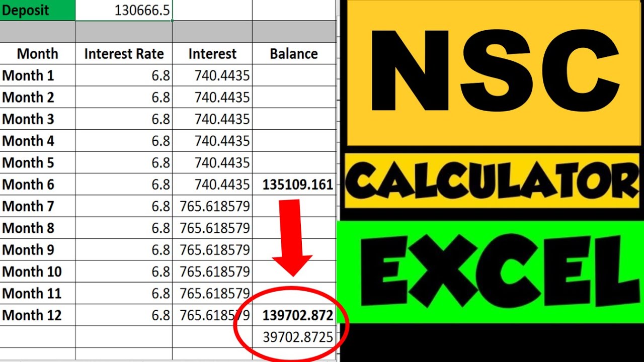Select the 6.8 rate in Month 9 row
The image size is (644, 362).
(x=124, y=250)
